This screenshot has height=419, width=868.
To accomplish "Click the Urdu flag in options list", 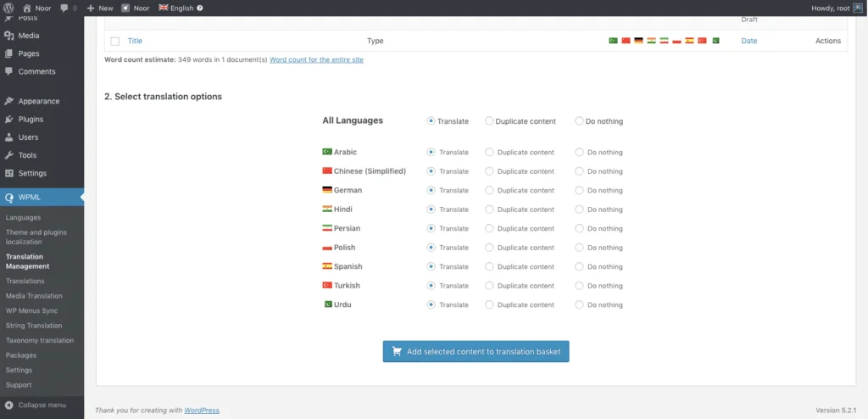I will coord(328,304).
